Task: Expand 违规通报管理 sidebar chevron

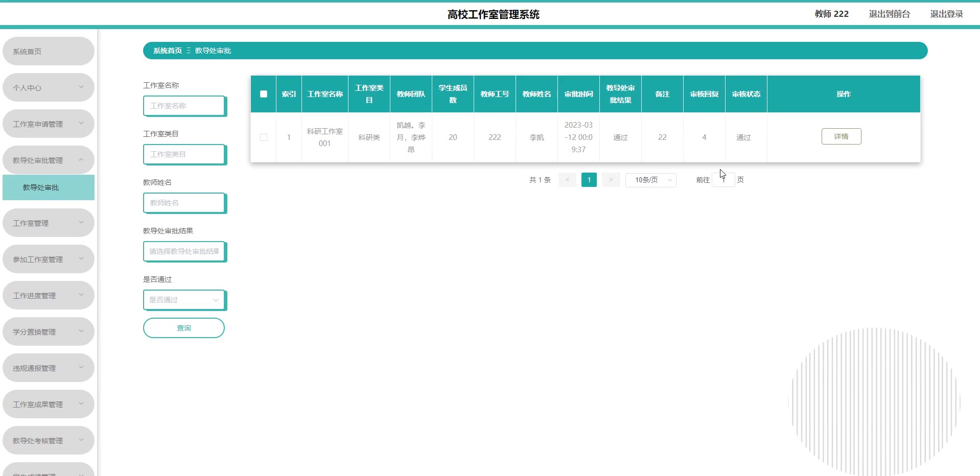Action: (81, 368)
